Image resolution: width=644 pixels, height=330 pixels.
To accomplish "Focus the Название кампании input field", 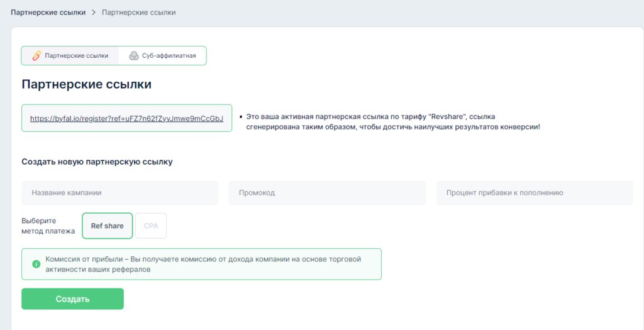I will [x=120, y=193].
